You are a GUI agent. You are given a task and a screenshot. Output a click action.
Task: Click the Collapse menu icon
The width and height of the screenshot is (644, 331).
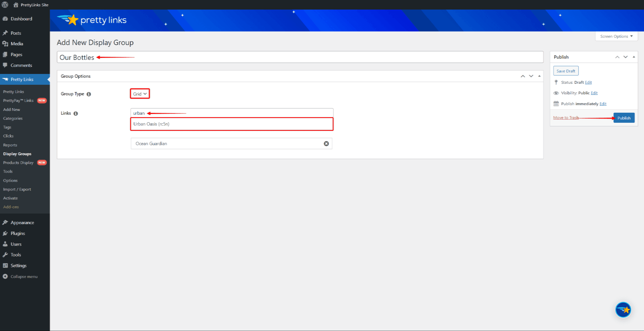pos(5,276)
